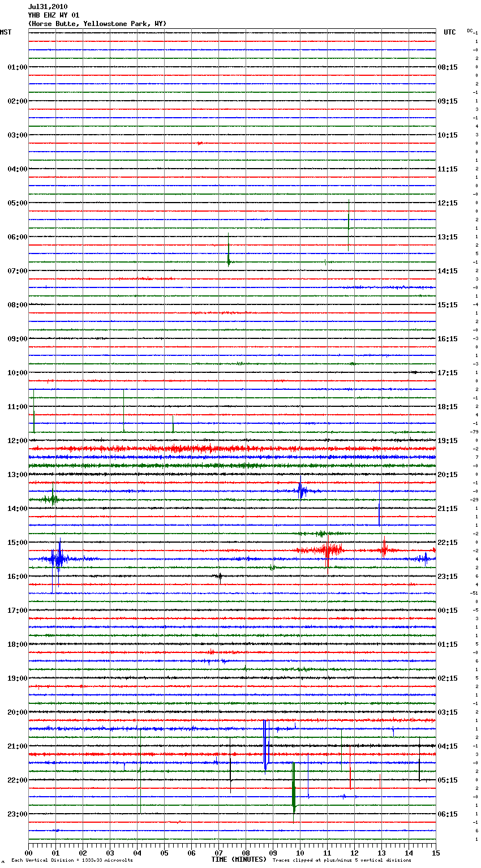
Task: Click the UTC column header
Action: click(449, 32)
